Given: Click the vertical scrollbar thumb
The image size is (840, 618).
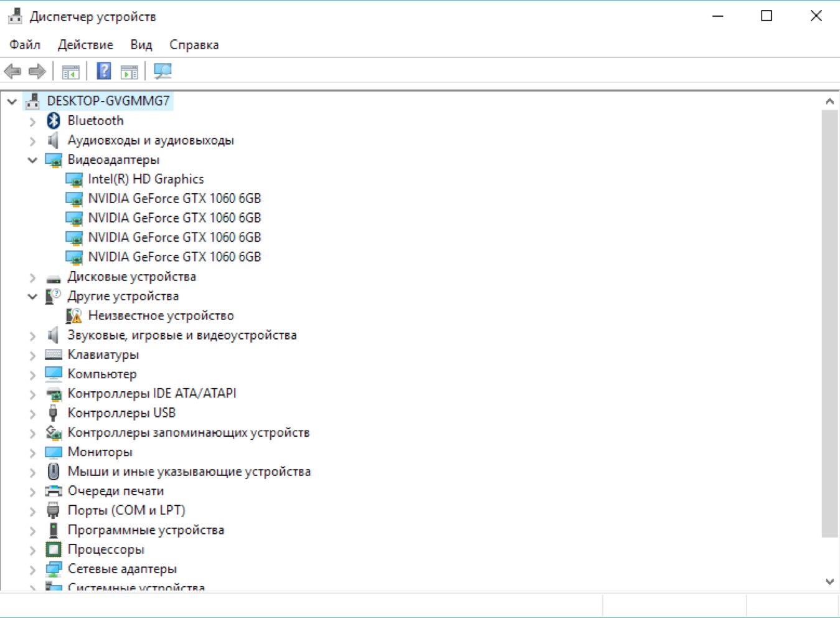Looking at the screenshot, I should tap(829, 323).
